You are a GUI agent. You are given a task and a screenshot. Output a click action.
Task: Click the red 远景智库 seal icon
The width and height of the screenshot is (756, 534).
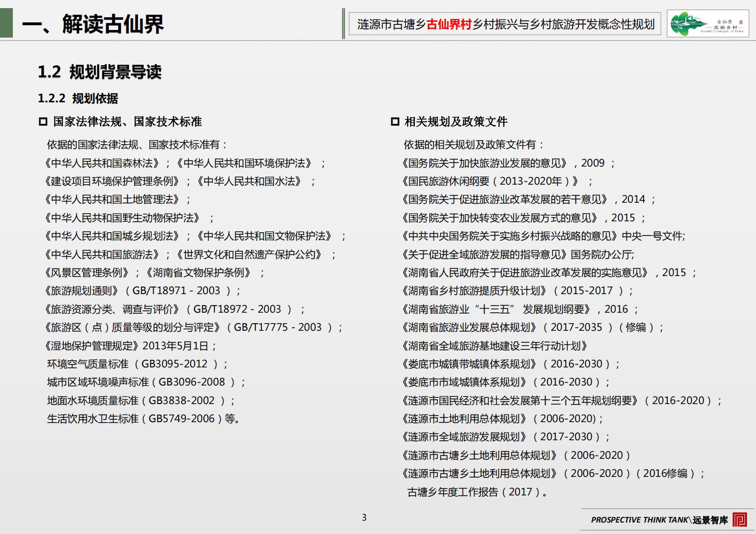coord(740,519)
